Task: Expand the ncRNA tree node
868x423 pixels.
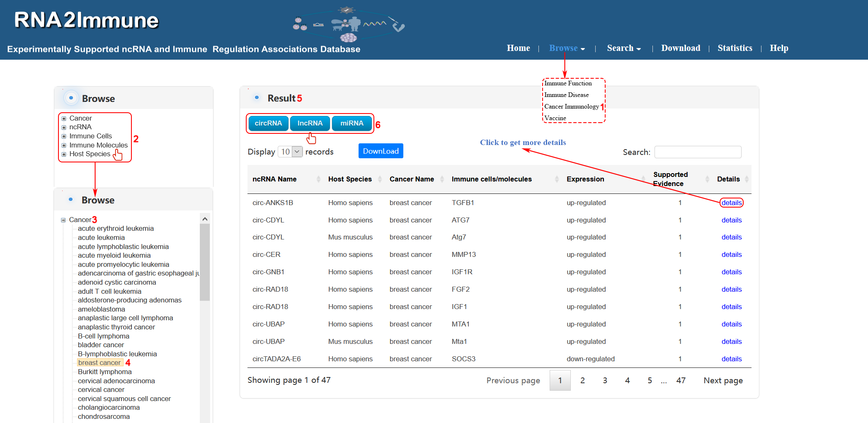Action: click(64, 128)
